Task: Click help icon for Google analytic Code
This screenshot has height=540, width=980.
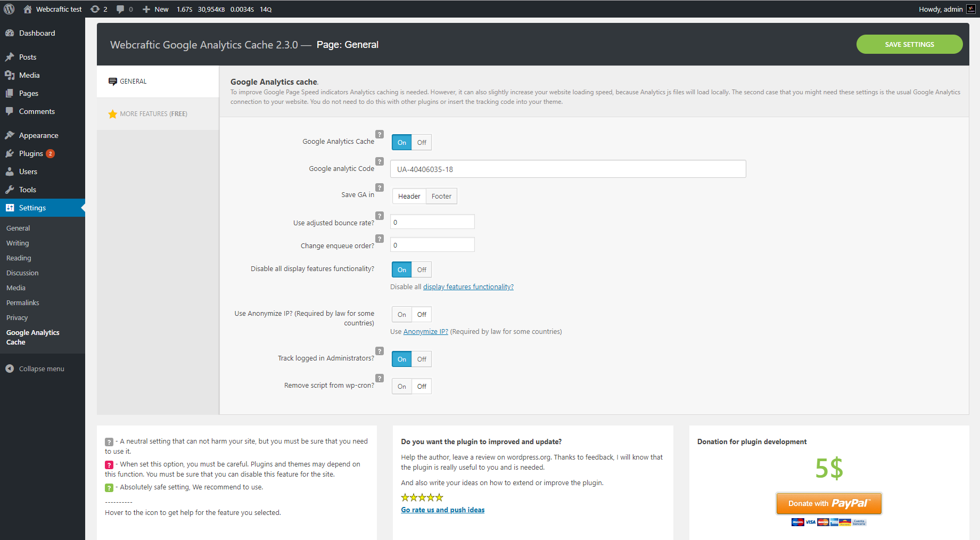Action: (380, 161)
